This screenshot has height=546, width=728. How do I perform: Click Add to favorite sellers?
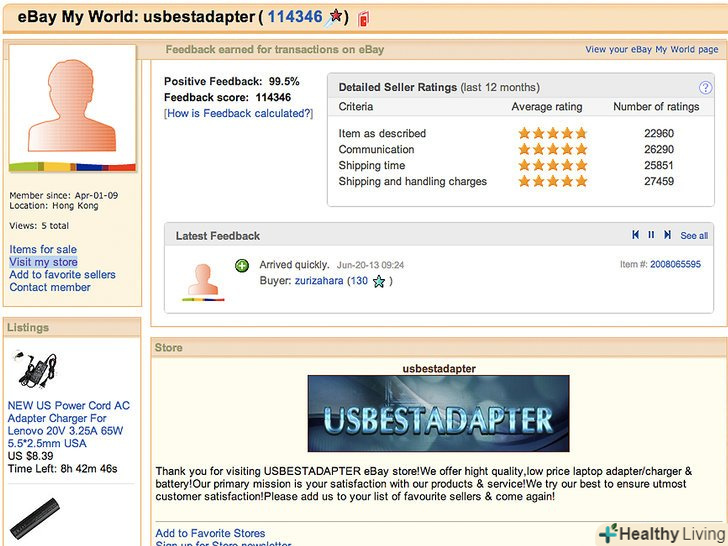[x=62, y=274]
